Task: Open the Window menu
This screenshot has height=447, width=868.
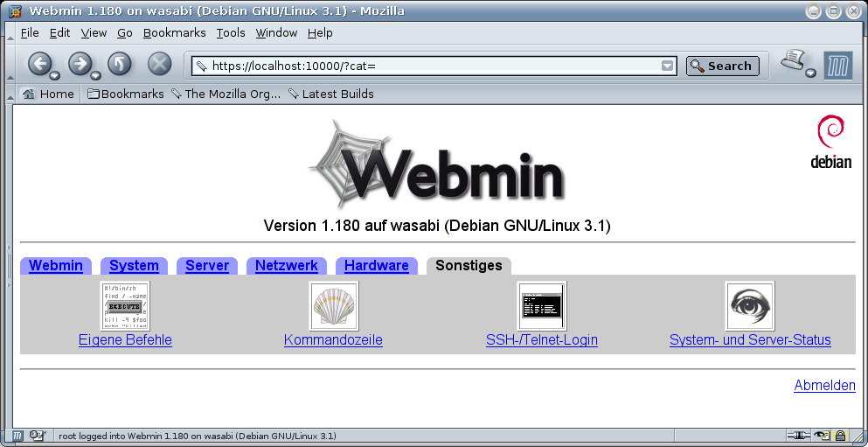Action: coord(276,32)
